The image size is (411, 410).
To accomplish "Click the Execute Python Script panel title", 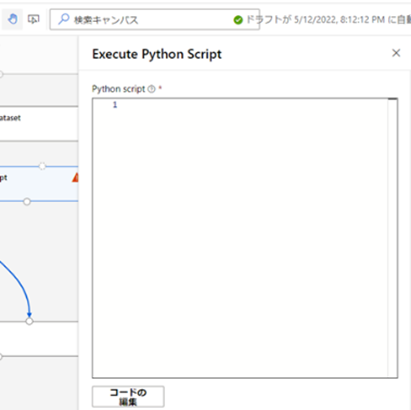I will (157, 54).
